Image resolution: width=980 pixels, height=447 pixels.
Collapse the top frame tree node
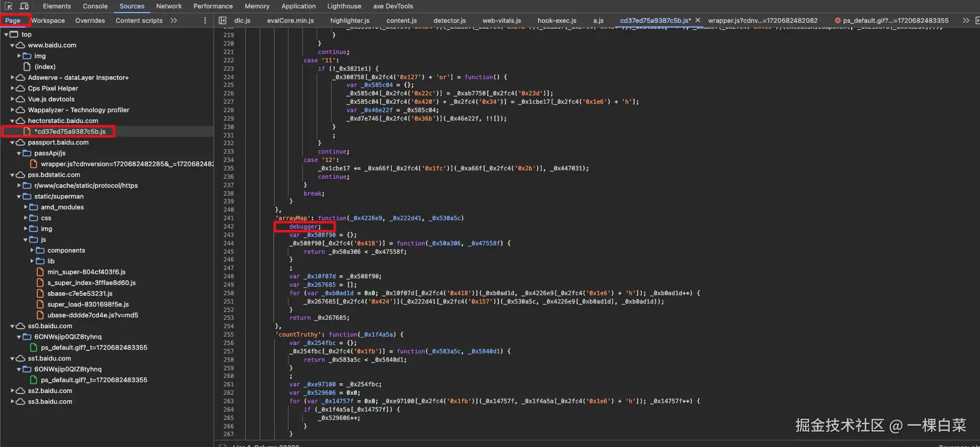pyautogui.click(x=6, y=35)
